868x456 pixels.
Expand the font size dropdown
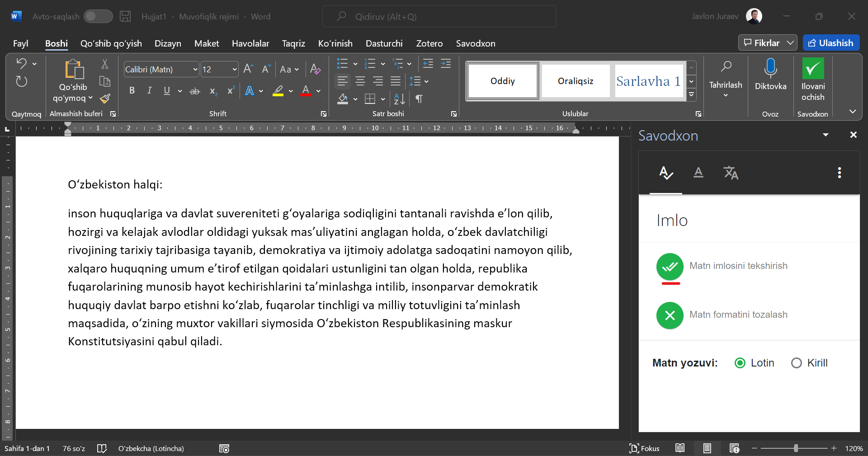click(234, 70)
